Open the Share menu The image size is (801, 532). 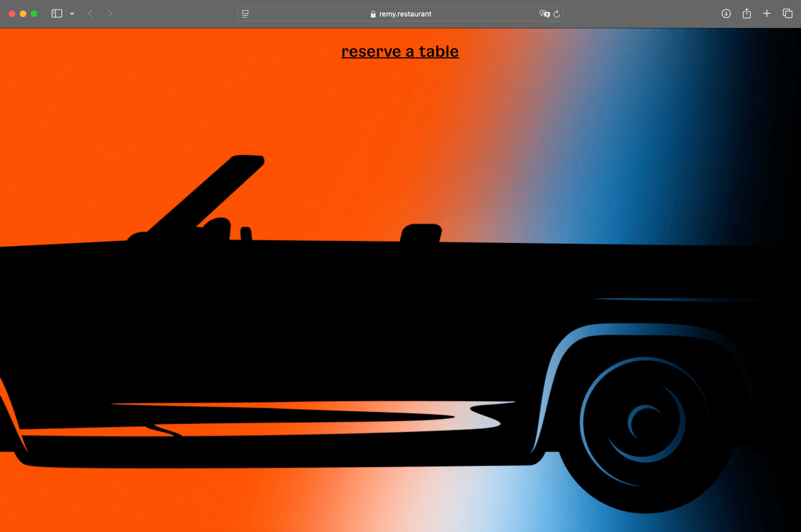click(746, 13)
